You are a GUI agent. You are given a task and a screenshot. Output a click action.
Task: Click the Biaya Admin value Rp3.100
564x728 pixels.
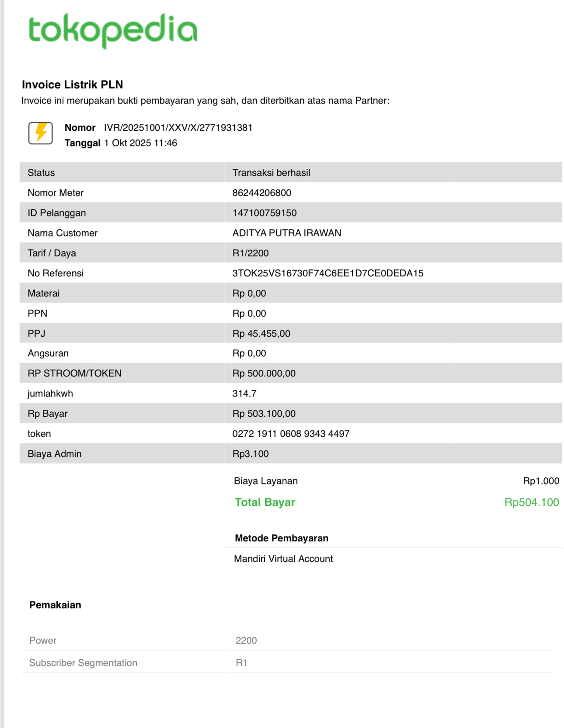(250, 454)
